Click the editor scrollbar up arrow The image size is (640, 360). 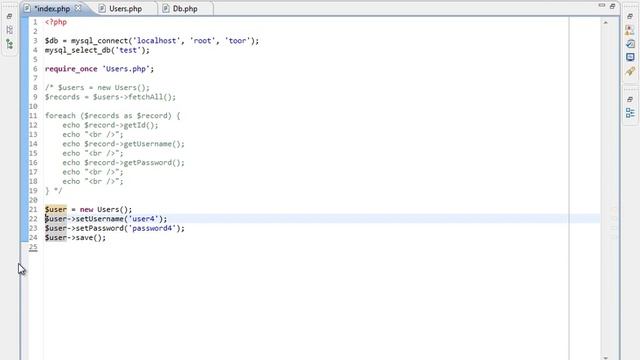pos(605,23)
